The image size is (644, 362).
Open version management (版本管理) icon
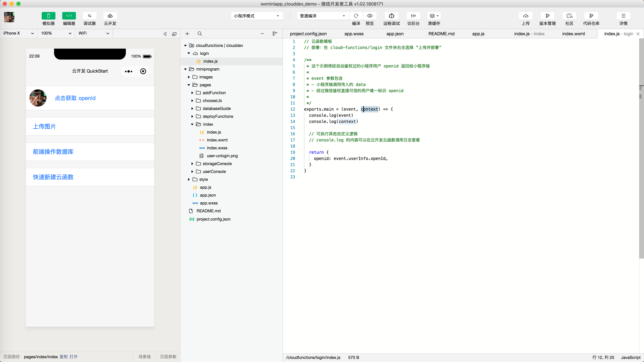pos(547,16)
